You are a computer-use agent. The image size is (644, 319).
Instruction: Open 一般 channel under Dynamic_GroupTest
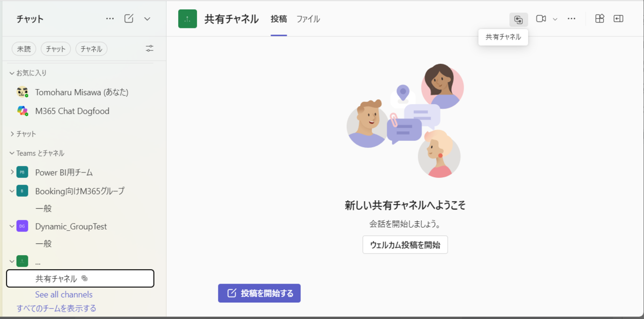pos(43,244)
